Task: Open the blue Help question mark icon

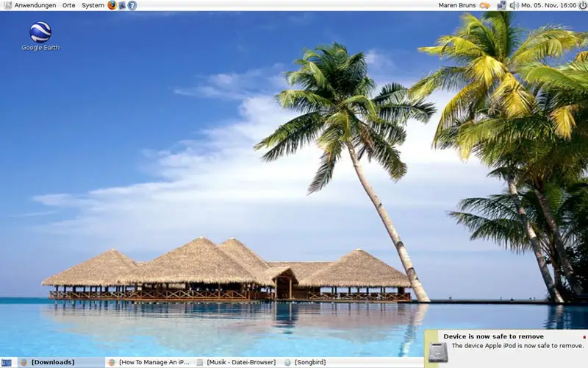Action: tap(132, 5)
